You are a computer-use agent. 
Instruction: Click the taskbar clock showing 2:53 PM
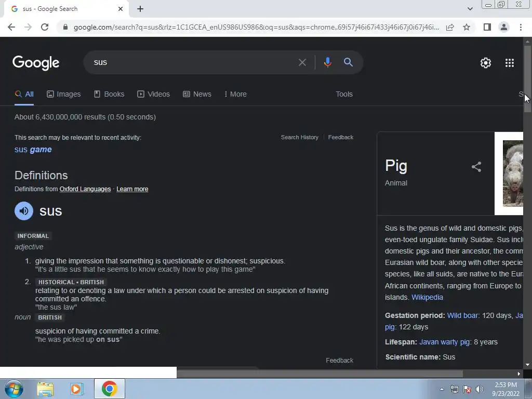506,389
